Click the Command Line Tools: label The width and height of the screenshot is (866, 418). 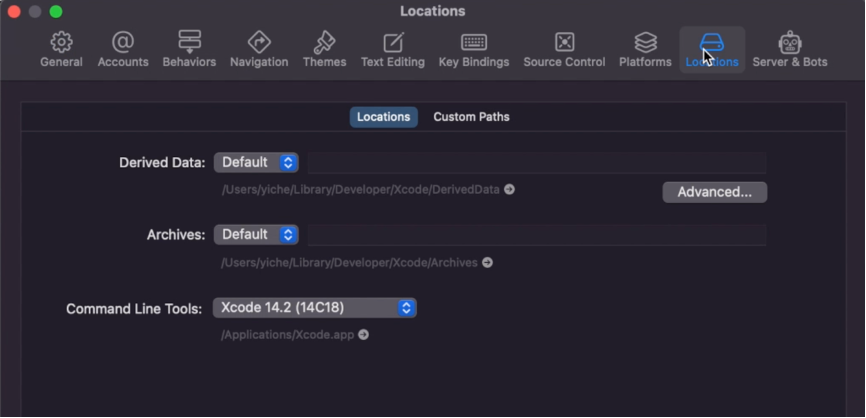[x=134, y=309]
